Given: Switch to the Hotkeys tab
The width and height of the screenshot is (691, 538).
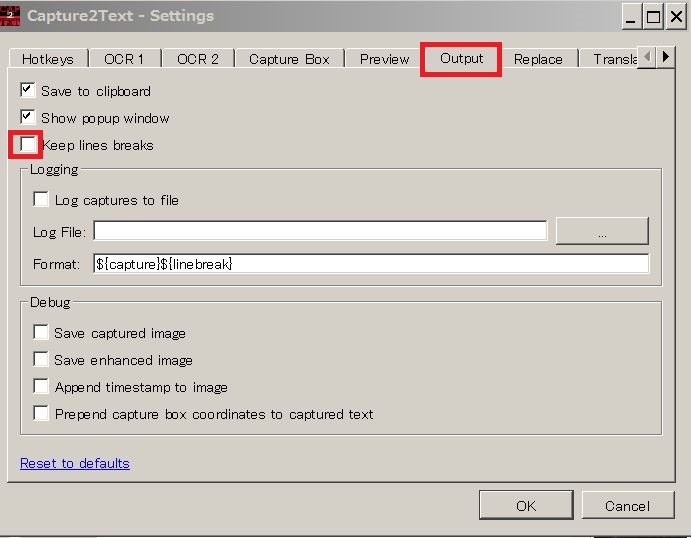Looking at the screenshot, I should click(48, 59).
